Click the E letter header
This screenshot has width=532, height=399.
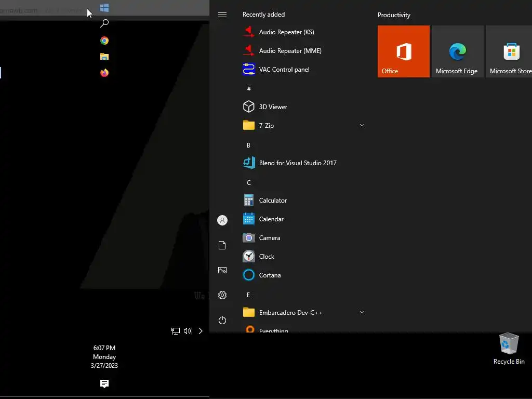[248, 295]
